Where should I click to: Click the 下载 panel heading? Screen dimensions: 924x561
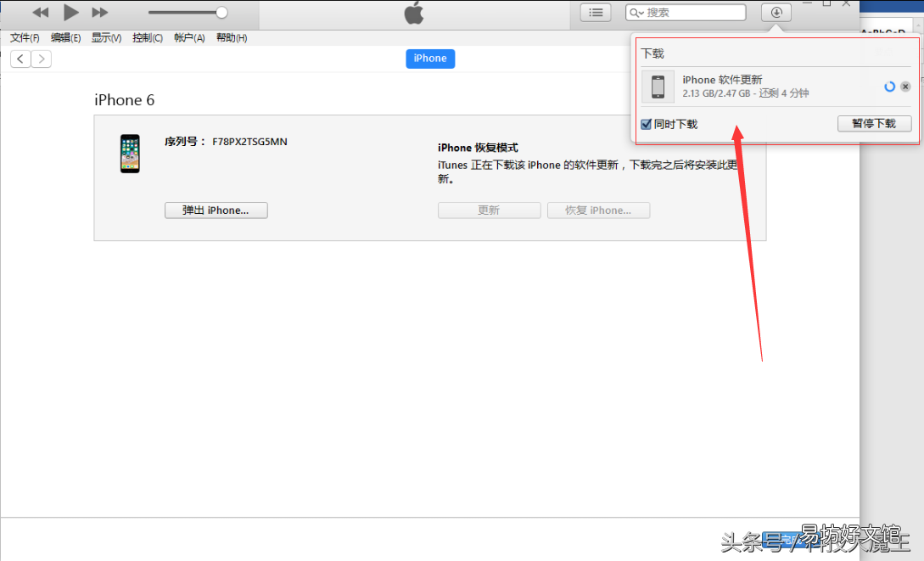click(652, 53)
